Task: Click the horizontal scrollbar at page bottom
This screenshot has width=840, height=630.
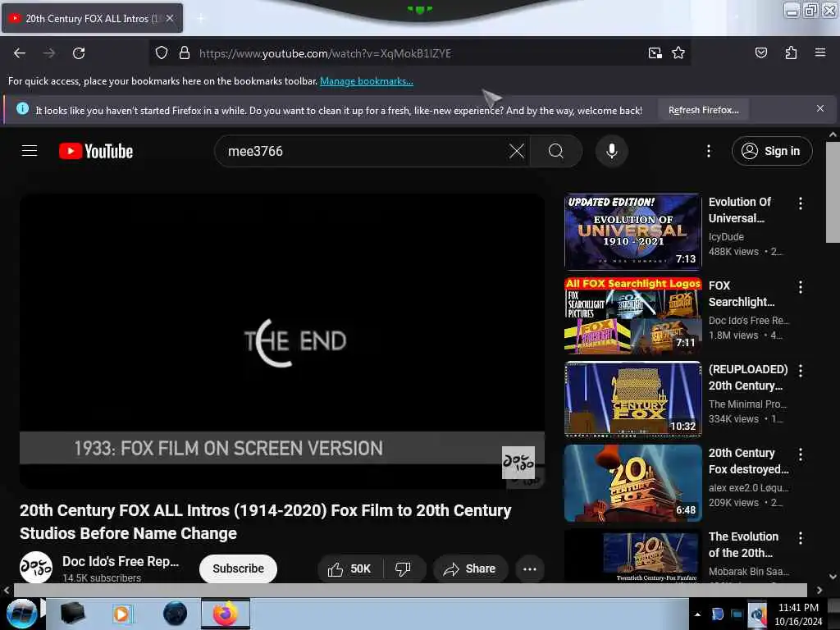Action: [410, 590]
